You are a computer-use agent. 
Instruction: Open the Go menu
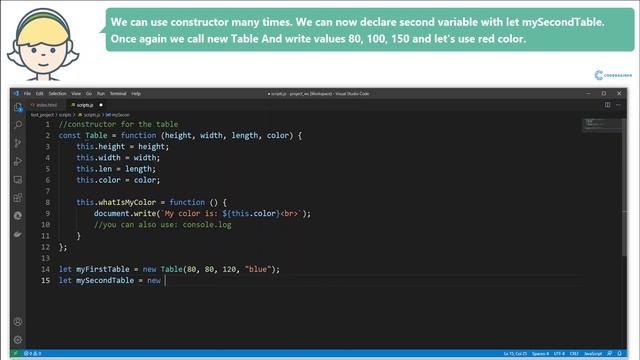click(x=89, y=93)
